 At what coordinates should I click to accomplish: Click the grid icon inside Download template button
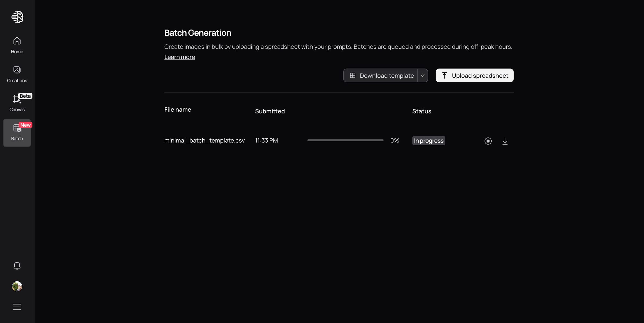coord(353,75)
